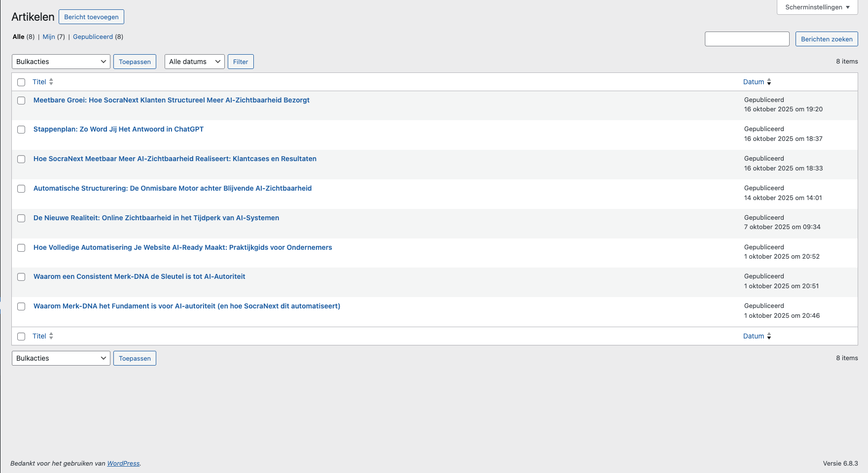The height and width of the screenshot is (473, 868).
Task: Switch to the 'Mijn (7)' posts view
Action: 49,36
